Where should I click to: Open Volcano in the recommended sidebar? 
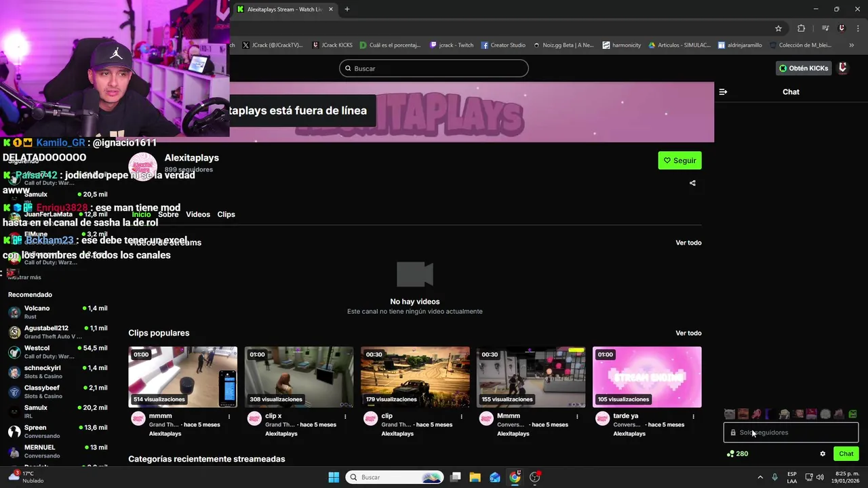[58, 312]
